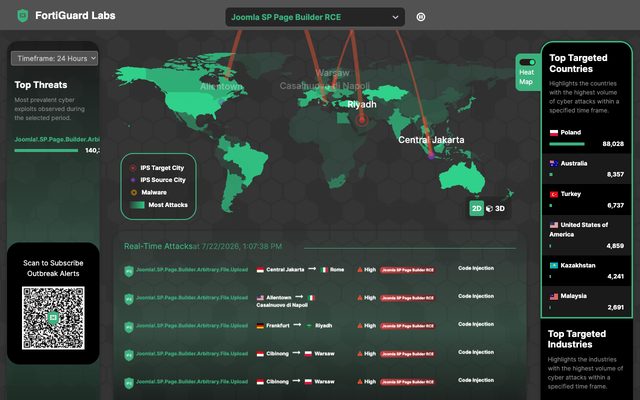Open the threat link in Central Jakarta to Rome row
Image resolution: width=640 pixels, height=400 pixels.
(192, 270)
